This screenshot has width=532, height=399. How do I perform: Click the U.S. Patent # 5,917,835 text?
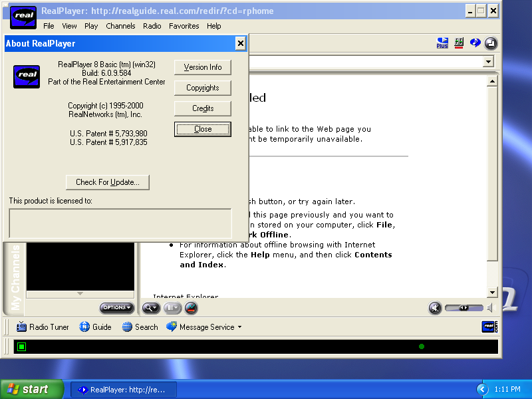click(108, 142)
